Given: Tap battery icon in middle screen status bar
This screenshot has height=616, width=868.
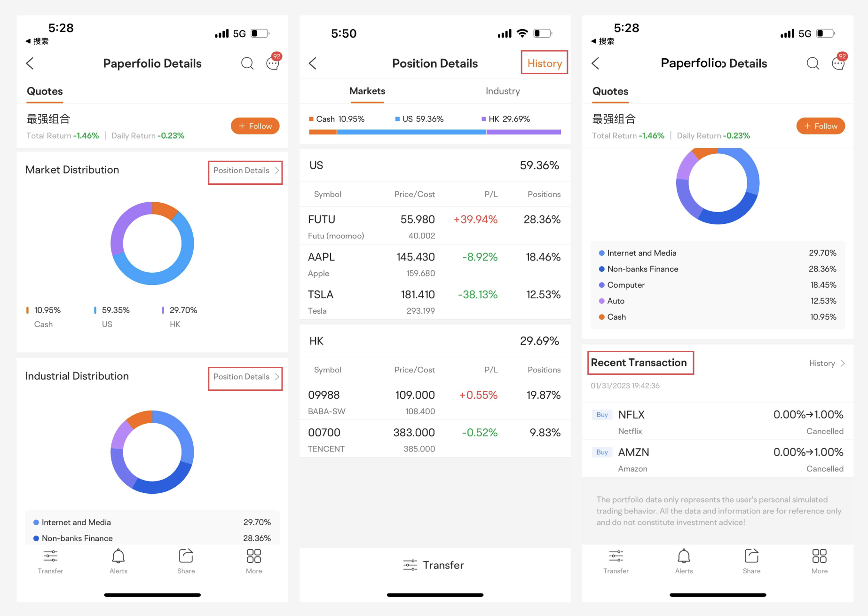Looking at the screenshot, I should 543,33.
